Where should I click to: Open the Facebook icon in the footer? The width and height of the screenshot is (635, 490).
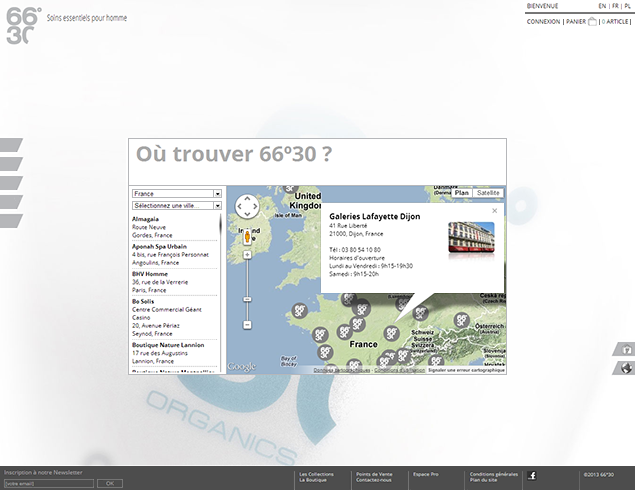[x=532, y=475]
